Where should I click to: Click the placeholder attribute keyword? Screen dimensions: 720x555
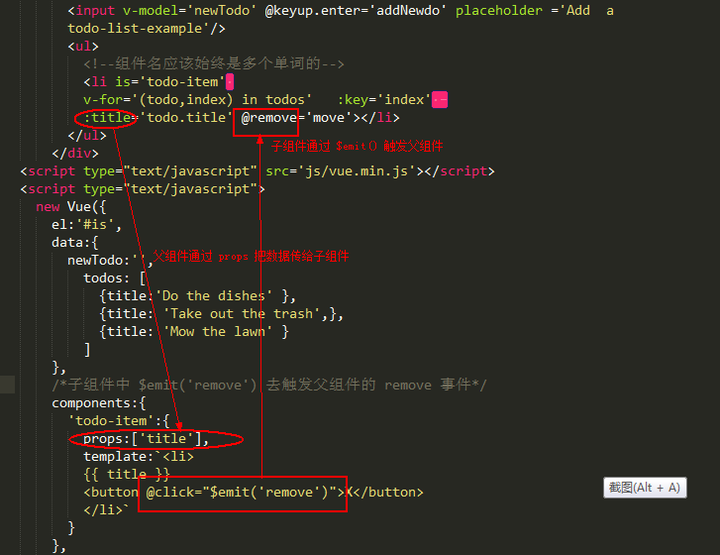tap(499, 11)
